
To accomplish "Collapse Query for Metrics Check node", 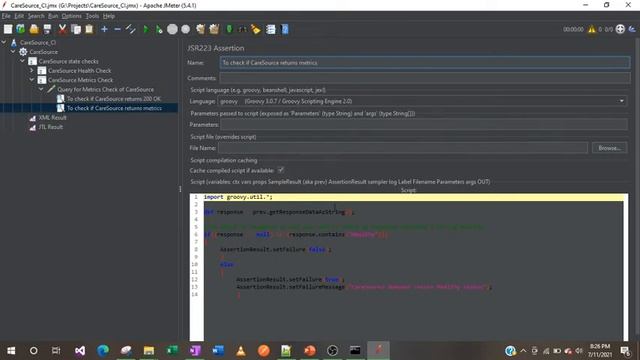I will tap(41, 89).
